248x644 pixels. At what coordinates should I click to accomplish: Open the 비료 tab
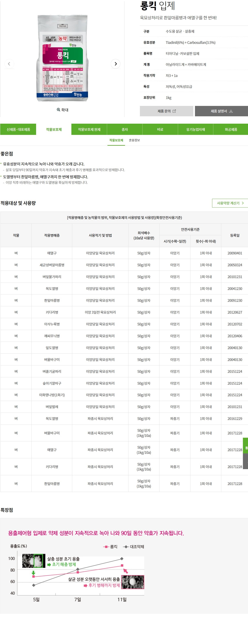point(160,129)
